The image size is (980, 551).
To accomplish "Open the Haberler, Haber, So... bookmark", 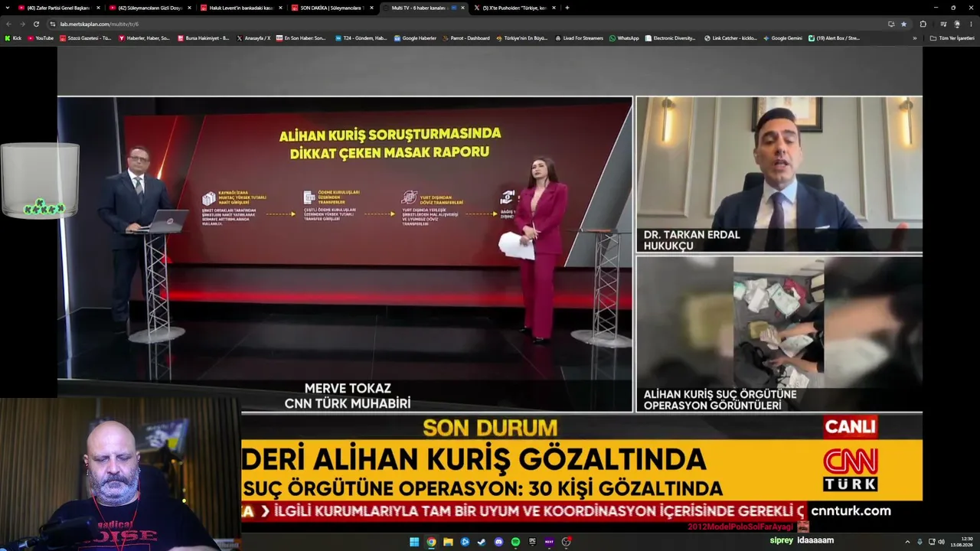I will pyautogui.click(x=144, y=37).
